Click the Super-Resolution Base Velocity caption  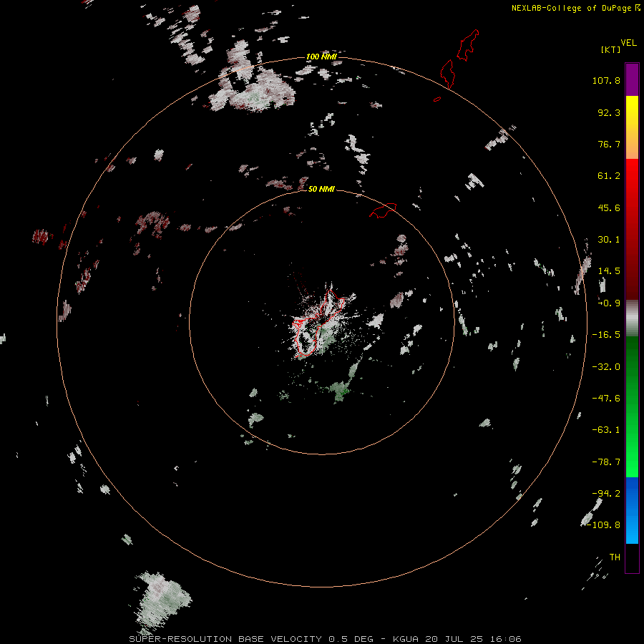[x=325, y=639]
